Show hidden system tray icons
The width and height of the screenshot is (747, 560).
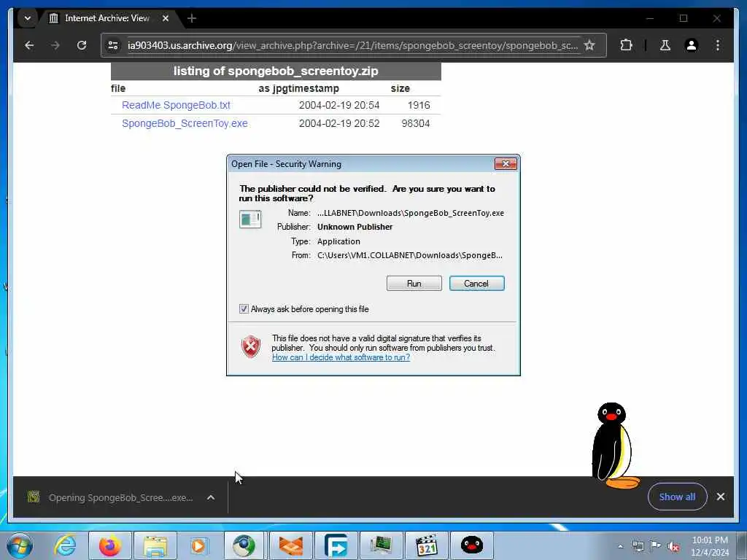pyautogui.click(x=620, y=546)
